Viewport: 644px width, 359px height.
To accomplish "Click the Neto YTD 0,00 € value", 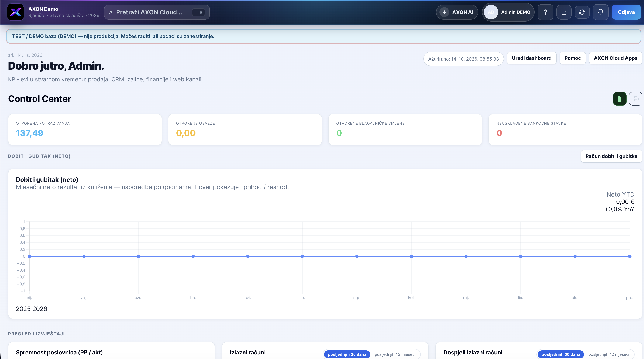I will (625, 202).
